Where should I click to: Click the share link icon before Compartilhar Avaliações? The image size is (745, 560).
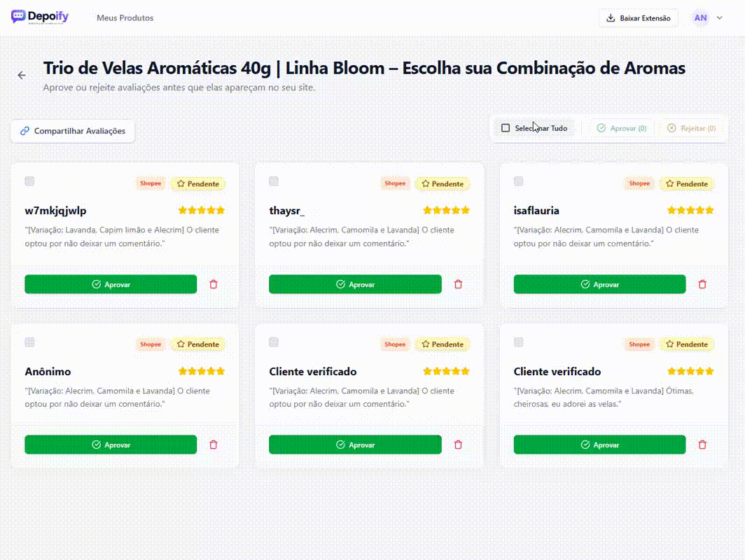pos(25,131)
